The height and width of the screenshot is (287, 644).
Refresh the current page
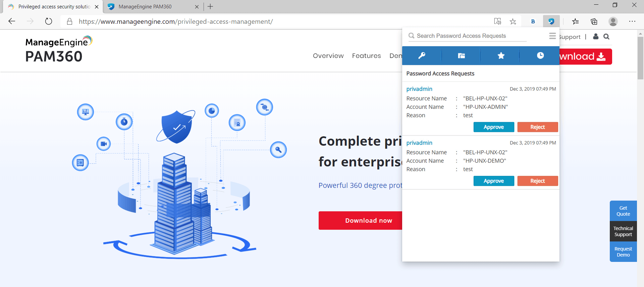[49, 21]
